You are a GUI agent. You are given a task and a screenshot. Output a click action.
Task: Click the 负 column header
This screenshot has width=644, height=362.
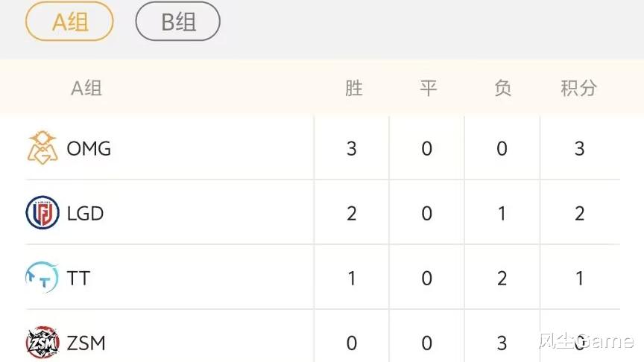503,88
